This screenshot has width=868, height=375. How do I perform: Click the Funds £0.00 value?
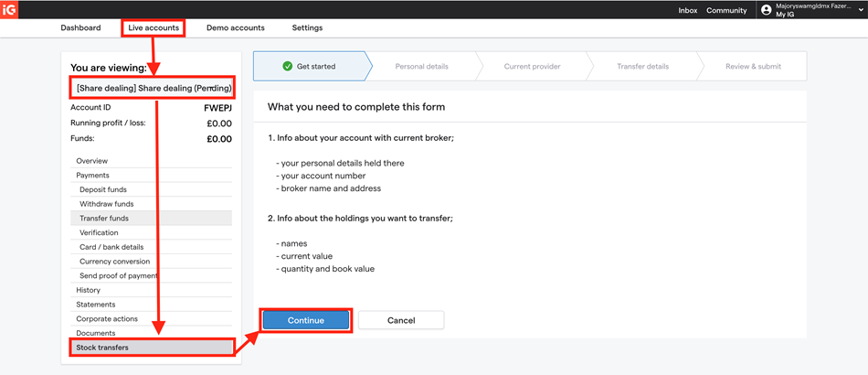tap(219, 139)
